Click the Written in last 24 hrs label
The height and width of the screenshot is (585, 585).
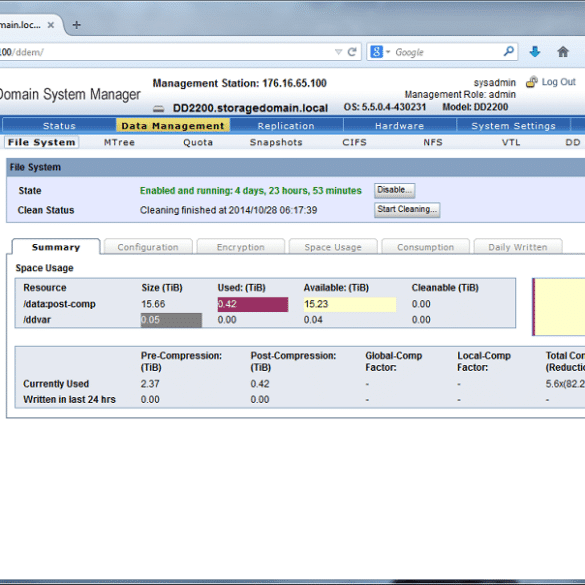coord(69,400)
